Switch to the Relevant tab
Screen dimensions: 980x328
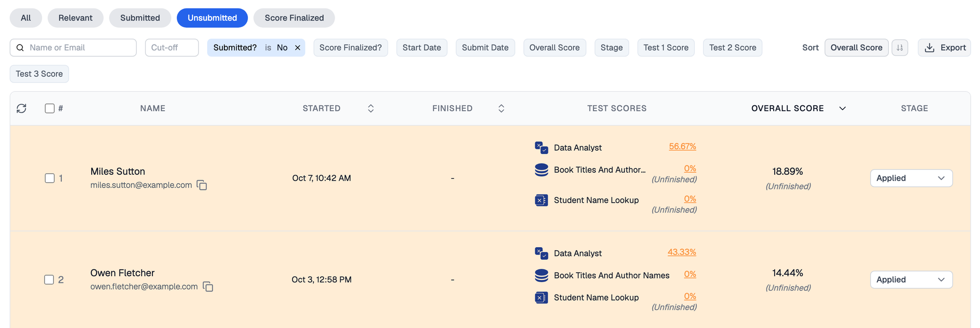75,18
